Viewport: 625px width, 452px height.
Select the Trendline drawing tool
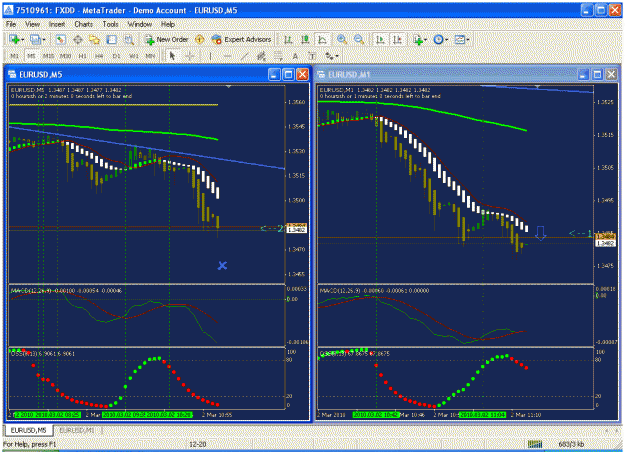[244, 56]
